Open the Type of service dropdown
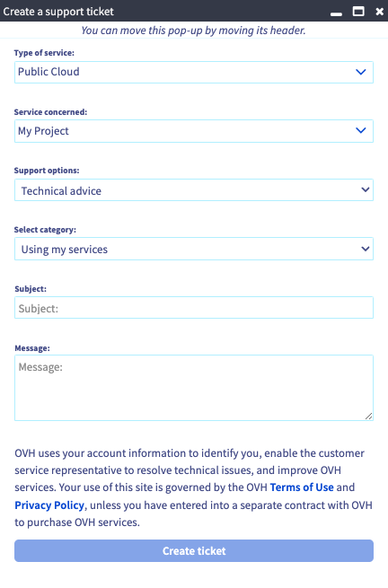This screenshot has width=388, height=588. [x=194, y=72]
